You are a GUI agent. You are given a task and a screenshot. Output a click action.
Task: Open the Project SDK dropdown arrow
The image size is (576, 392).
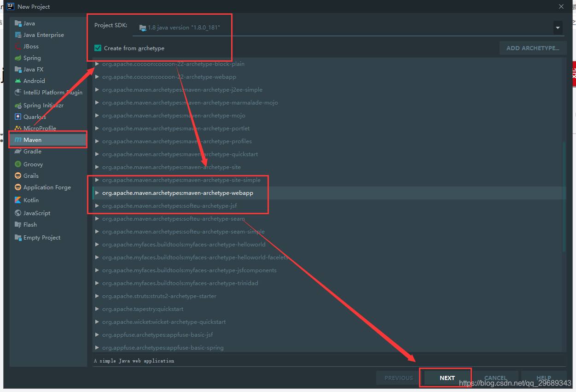[558, 28]
